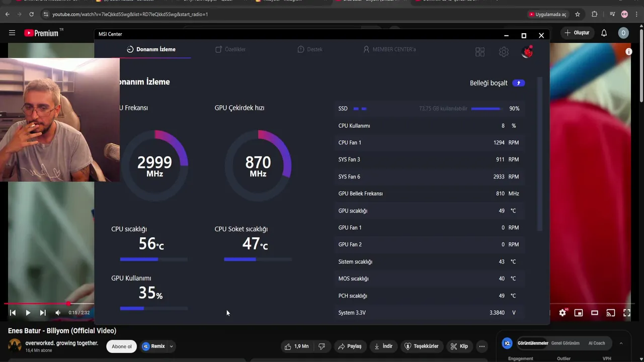
Task: Go to YouTube Premium home logo
Action: [42, 33]
